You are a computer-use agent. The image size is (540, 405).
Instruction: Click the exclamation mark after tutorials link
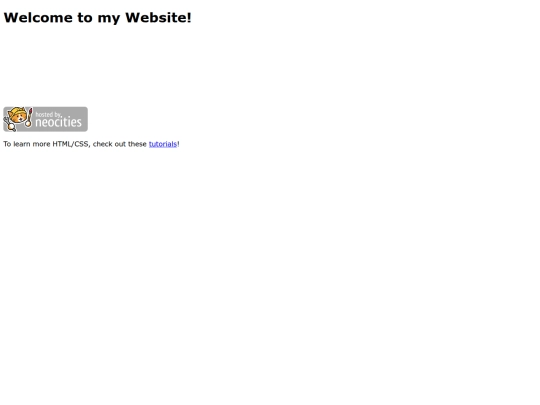click(178, 144)
